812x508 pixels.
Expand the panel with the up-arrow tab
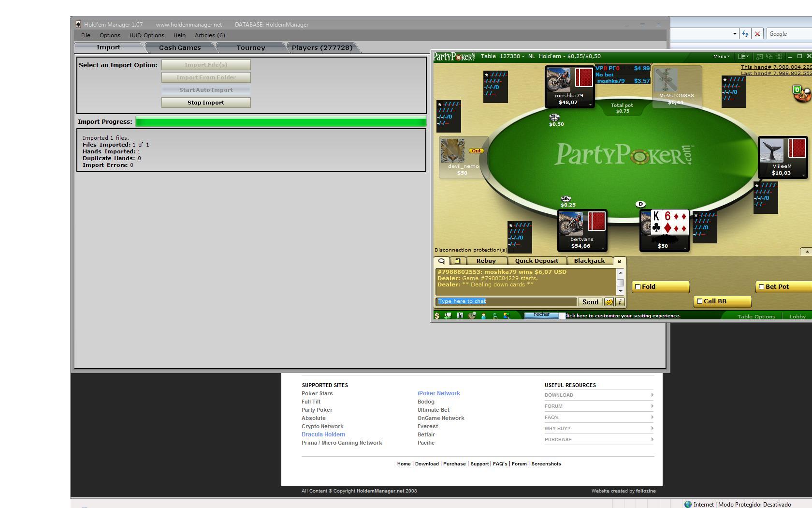806,252
